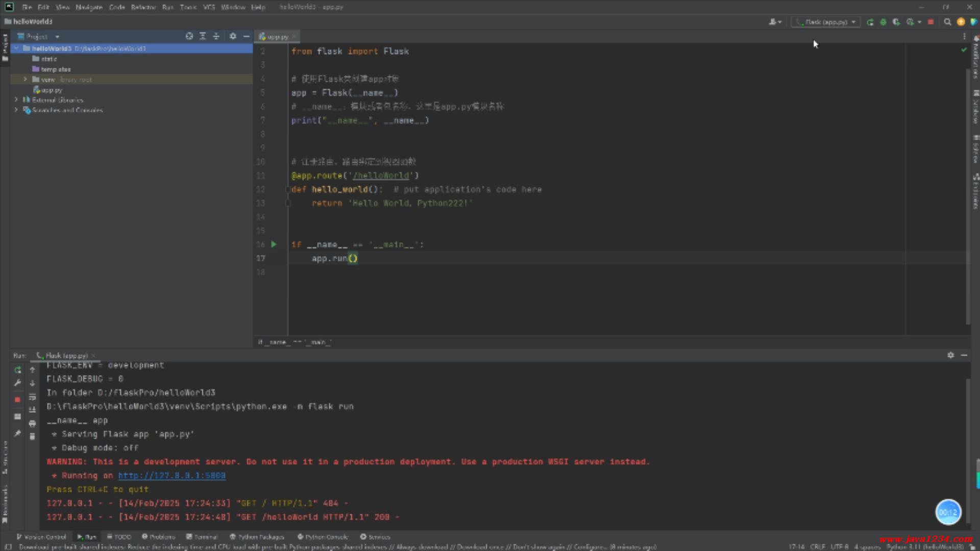
Task: Rerun the Flask app from top toolbar
Action: 870,22
